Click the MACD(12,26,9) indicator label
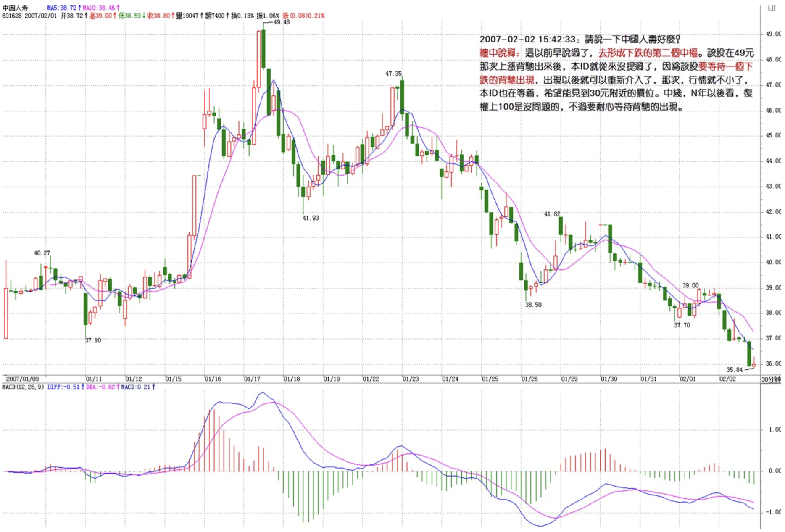Image resolution: width=785 pixels, height=532 pixels. coord(23,387)
